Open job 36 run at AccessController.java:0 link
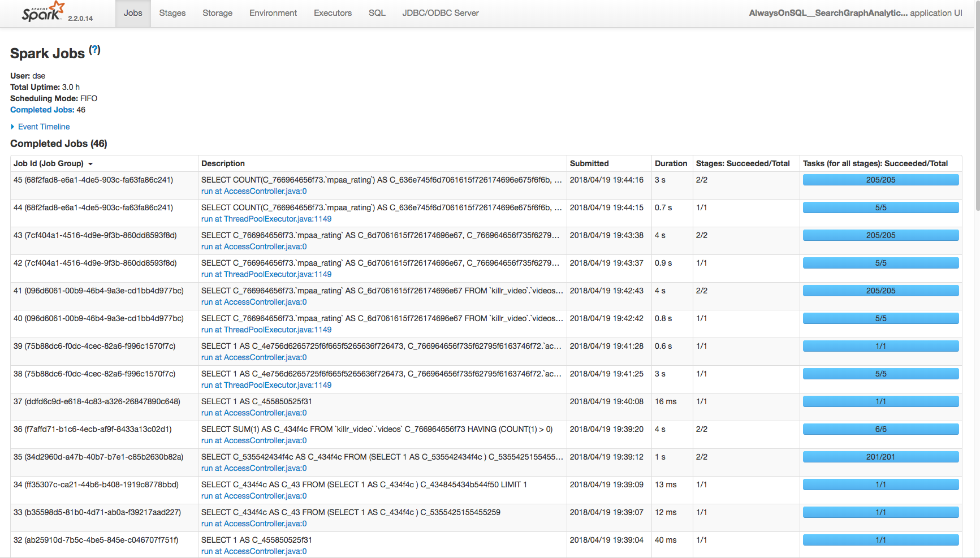 [x=254, y=440]
